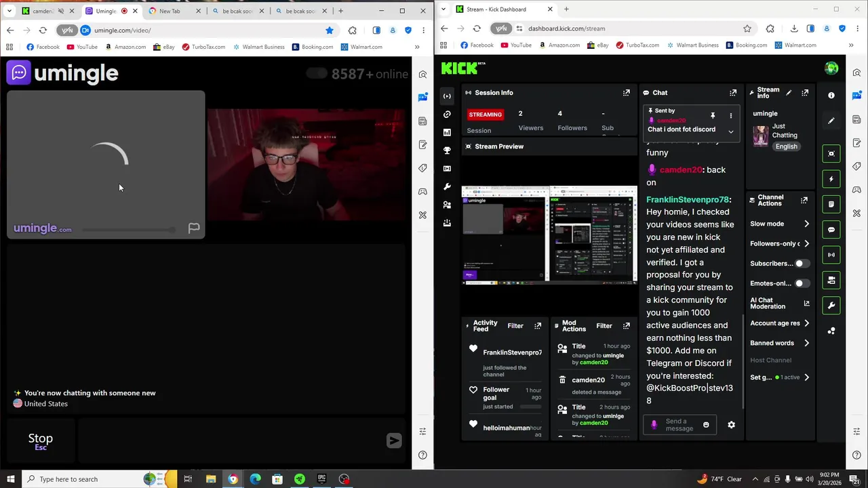Open the Kick profile avatar
The width and height of the screenshot is (868, 488).
(831, 68)
